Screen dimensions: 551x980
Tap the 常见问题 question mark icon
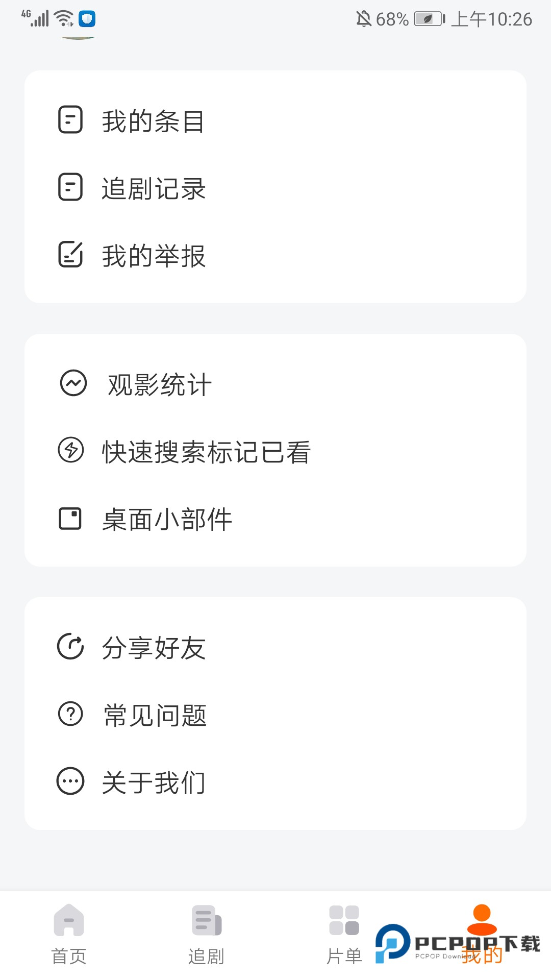point(70,714)
